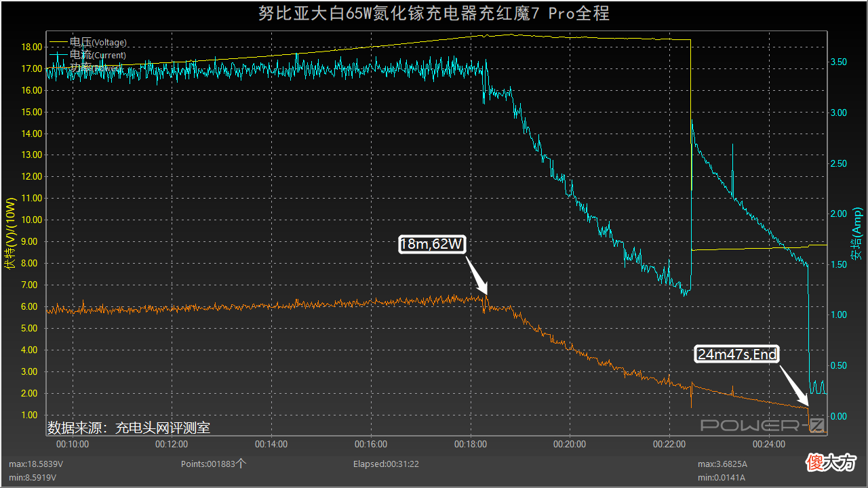This screenshot has width=868, height=488.
Task: Select the 0.50 current axis tick
Action: point(838,365)
